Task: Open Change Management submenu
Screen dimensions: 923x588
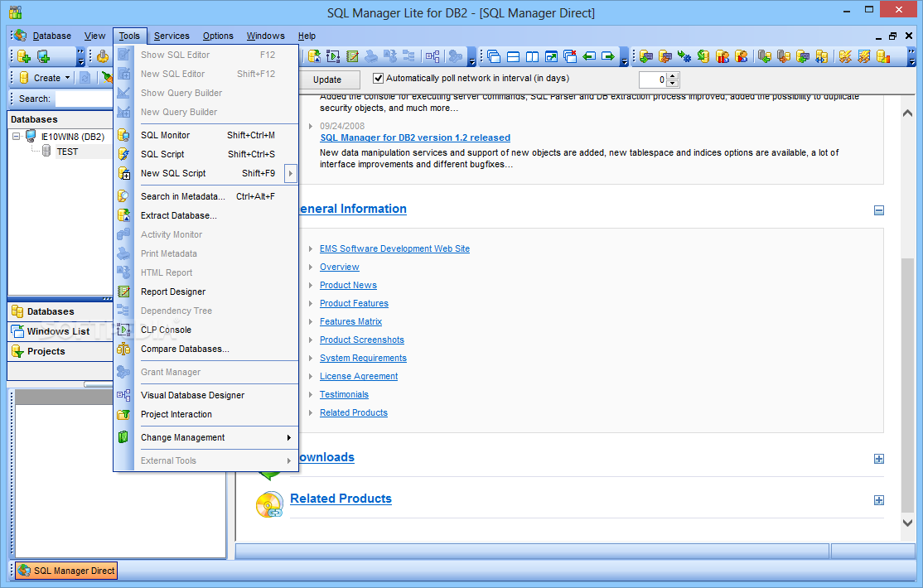Action: [206, 438]
